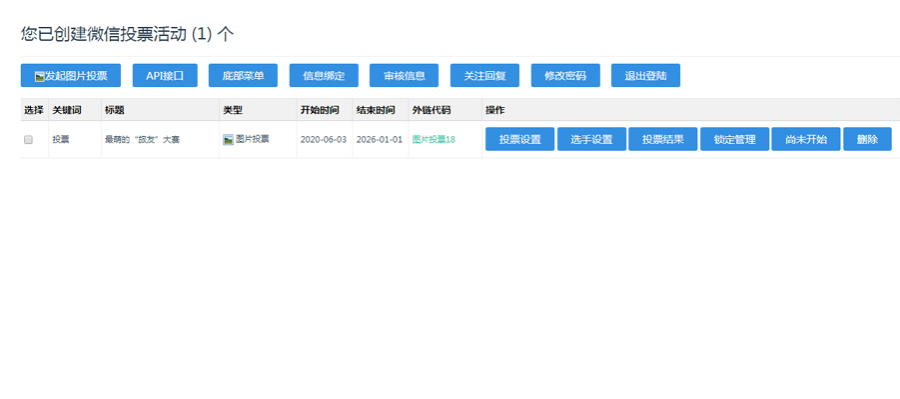This screenshot has width=900, height=399.
Task: Open 投票设置 for the vote
Action: 520,139
